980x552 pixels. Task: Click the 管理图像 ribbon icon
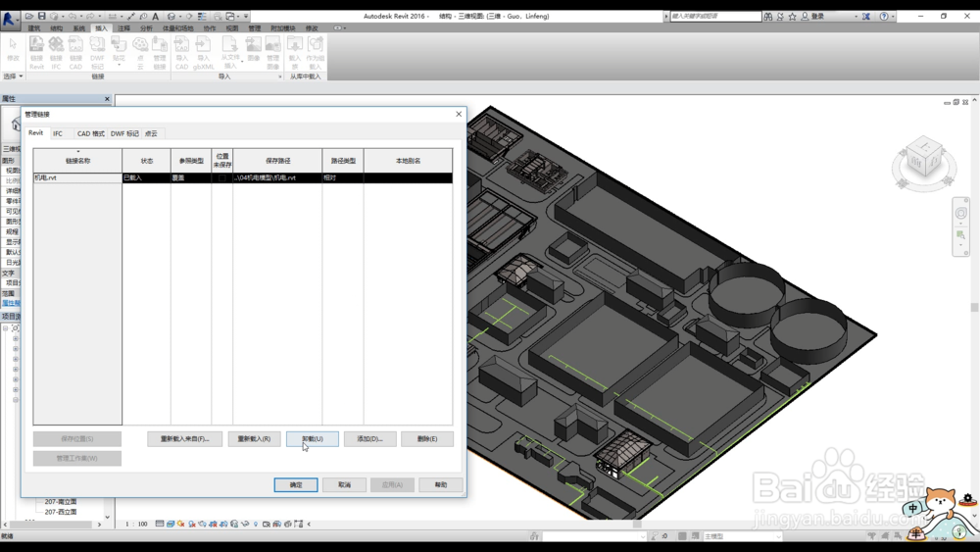click(x=273, y=53)
